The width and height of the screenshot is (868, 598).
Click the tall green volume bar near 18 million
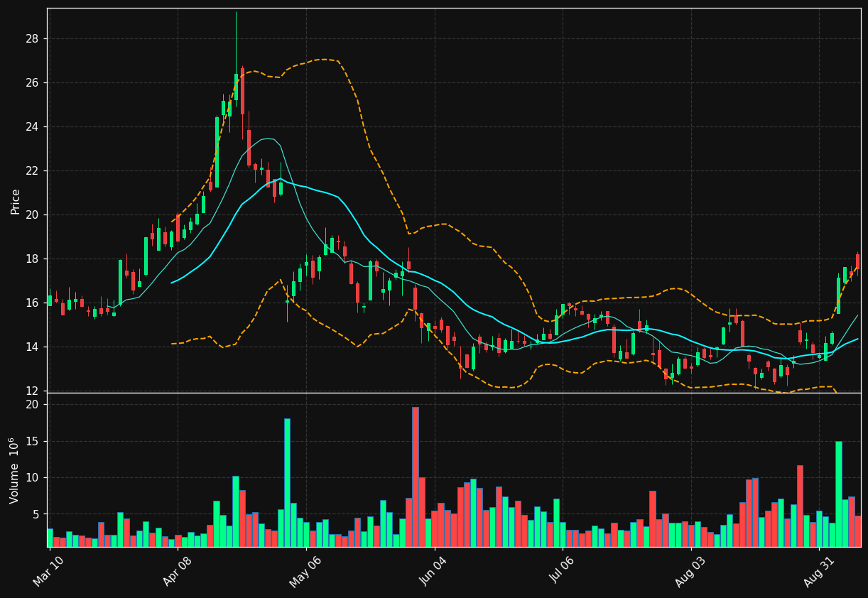[287, 482]
